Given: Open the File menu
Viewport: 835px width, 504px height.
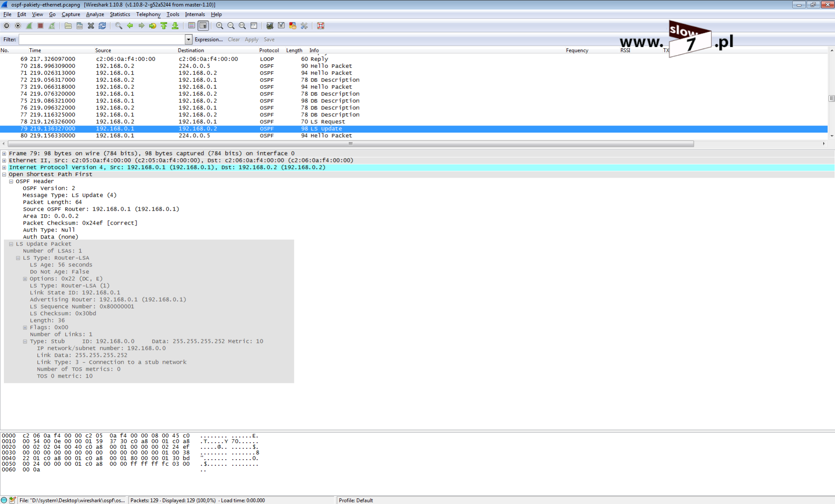Looking at the screenshot, I should [x=7, y=14].
